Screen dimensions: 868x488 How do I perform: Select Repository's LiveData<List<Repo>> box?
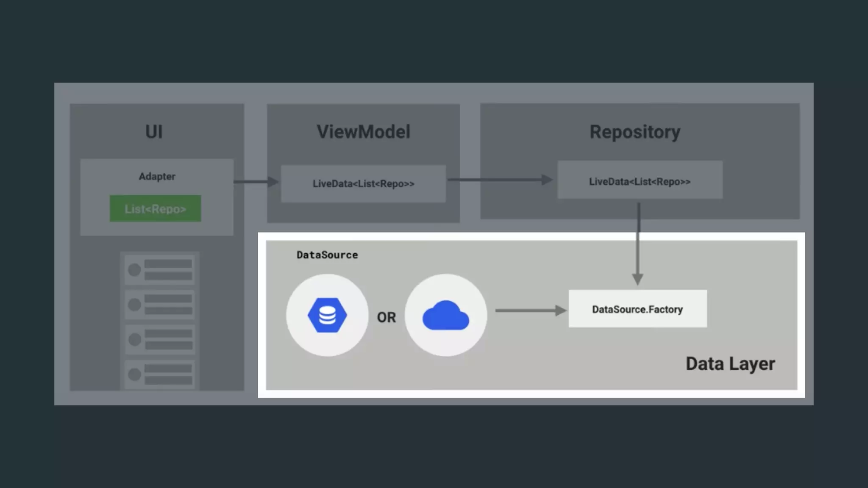pos(640,181)
